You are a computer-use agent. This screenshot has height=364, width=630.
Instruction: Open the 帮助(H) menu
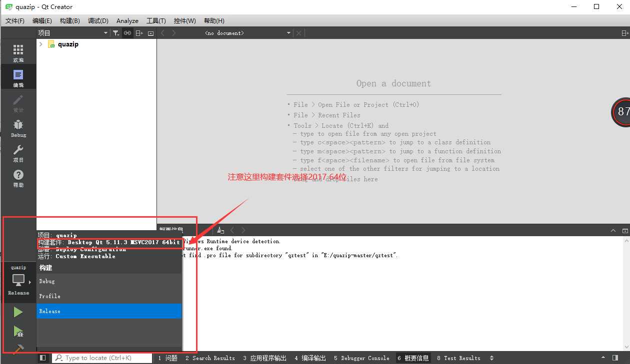(x=214, y=20)
